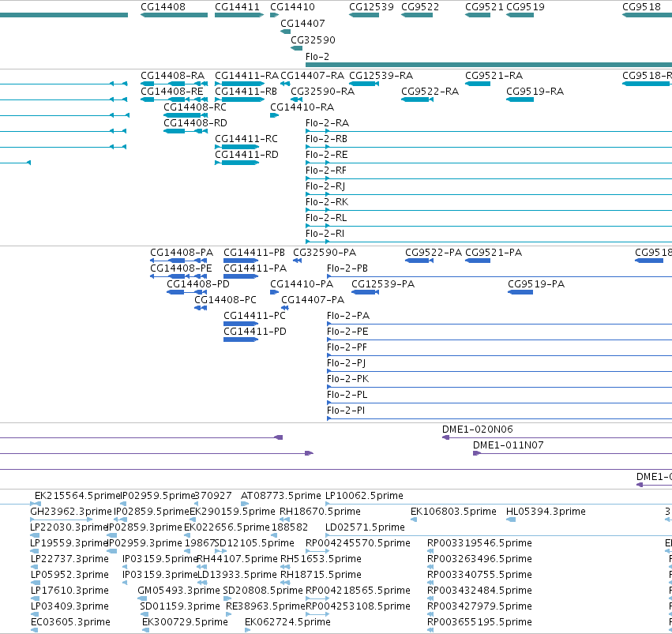Select the CG12539 gene label
The height and width of the screenshot is (634, 672).
pyautogui.click(x=371, y=7)
